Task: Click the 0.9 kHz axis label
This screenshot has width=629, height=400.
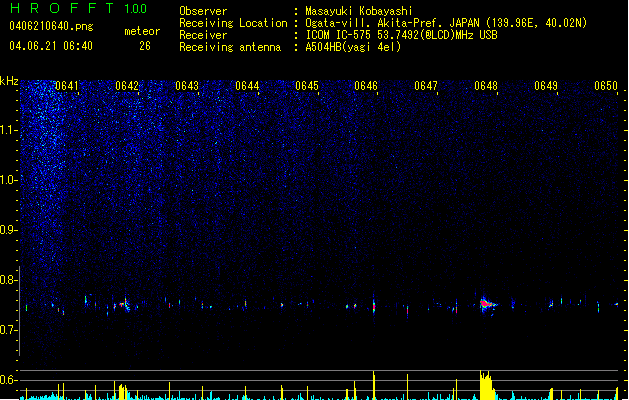Action: pyautogui.click(x=8, y=230)
